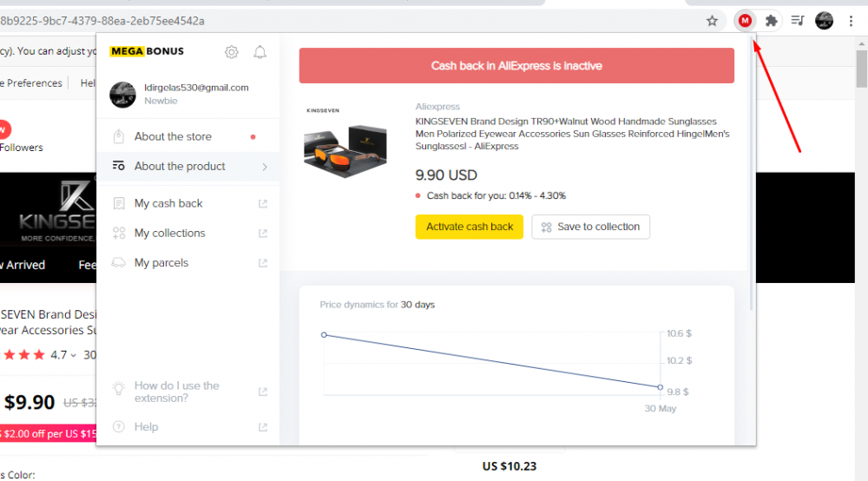Click the receipt icon beside My cash back

[x=119, y=204]
